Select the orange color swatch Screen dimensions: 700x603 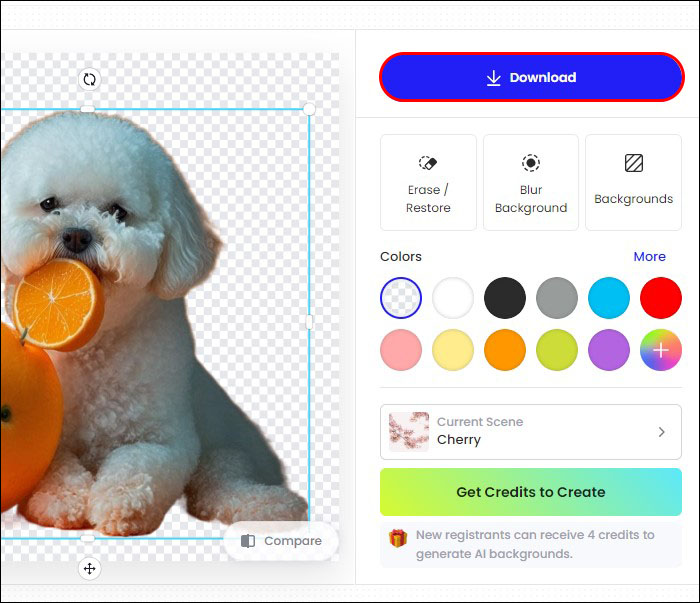pos(505,350)
